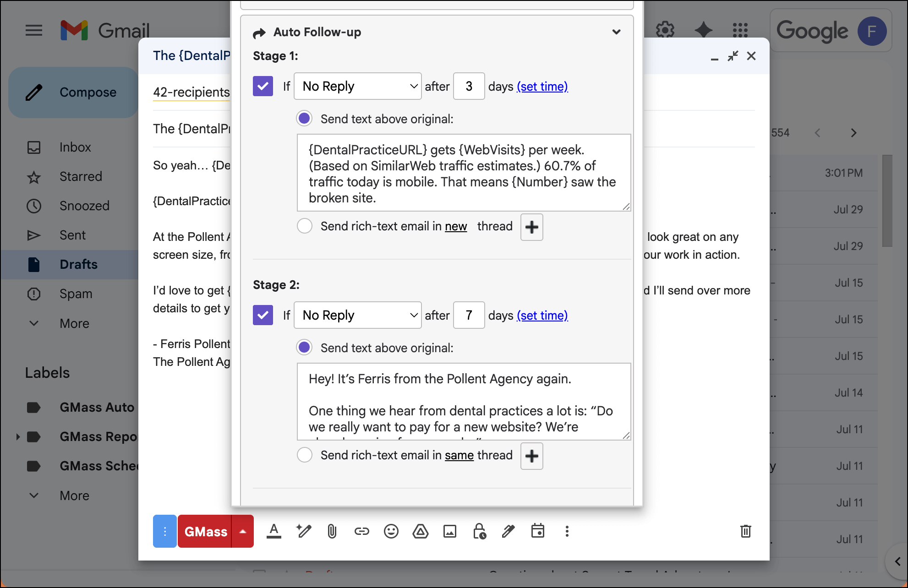Attach files with the paperclip icon
Image resolution: width=908 pixels, height=588 pixels.
(332, 531)
